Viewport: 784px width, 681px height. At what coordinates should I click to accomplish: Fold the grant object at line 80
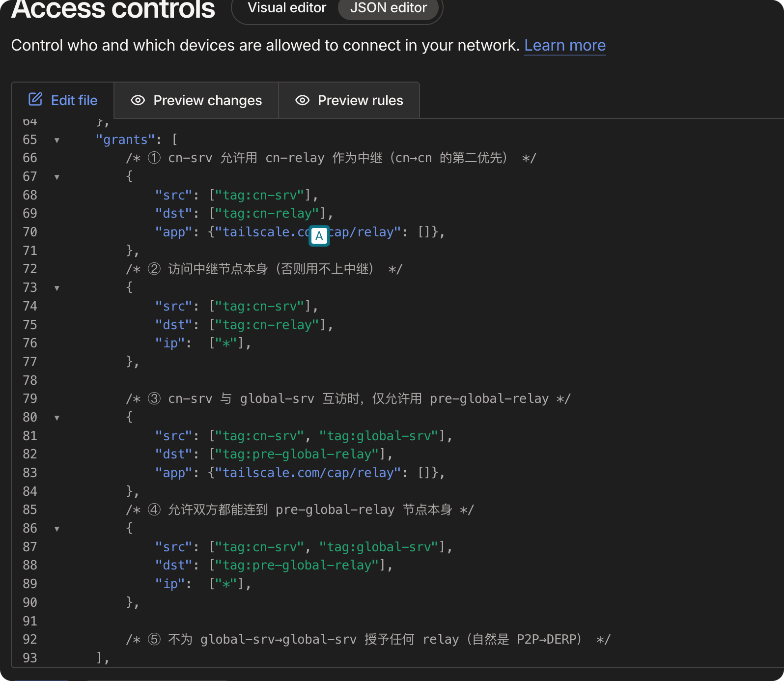(x=57, y=418)
